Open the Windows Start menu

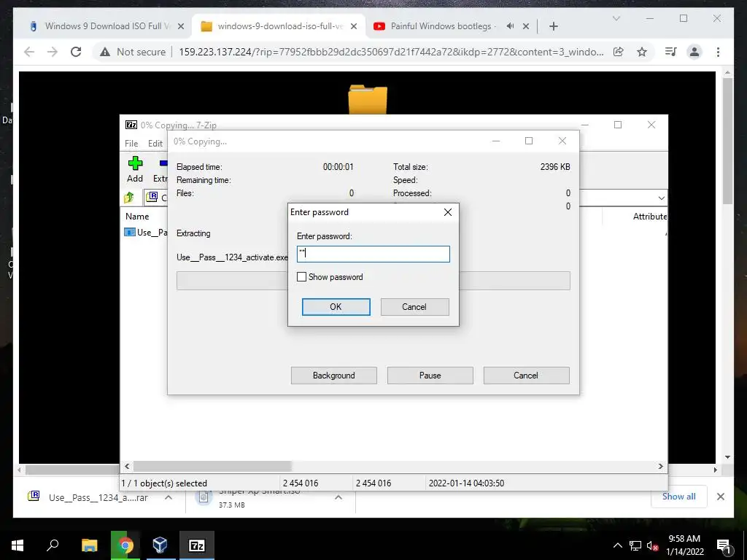pyautogui.click(x=18, y=545)
